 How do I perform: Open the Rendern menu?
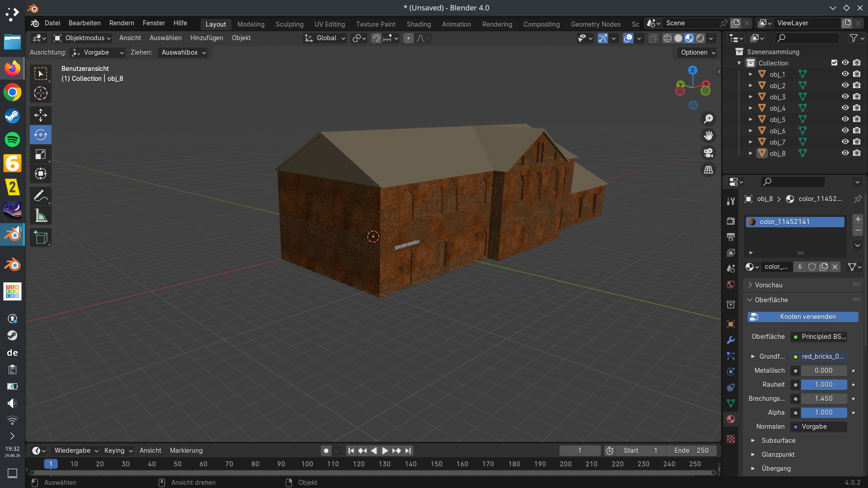pos(122,23)
